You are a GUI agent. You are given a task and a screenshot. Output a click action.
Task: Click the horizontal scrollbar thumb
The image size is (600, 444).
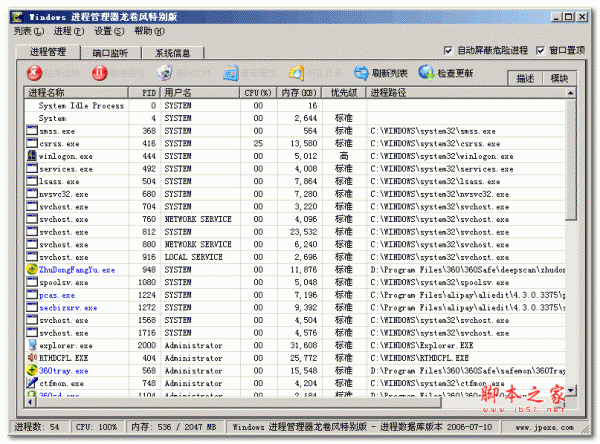pos(238,402)
